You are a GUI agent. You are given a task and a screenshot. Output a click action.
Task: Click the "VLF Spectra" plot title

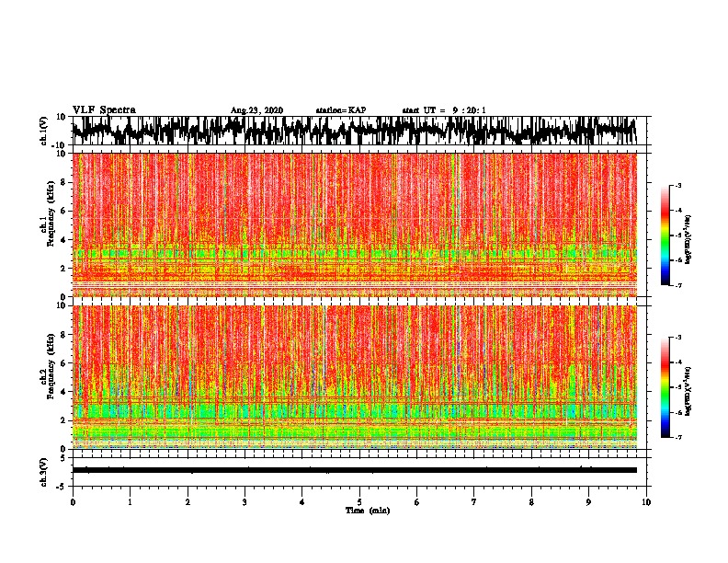(x=104, y=110)
